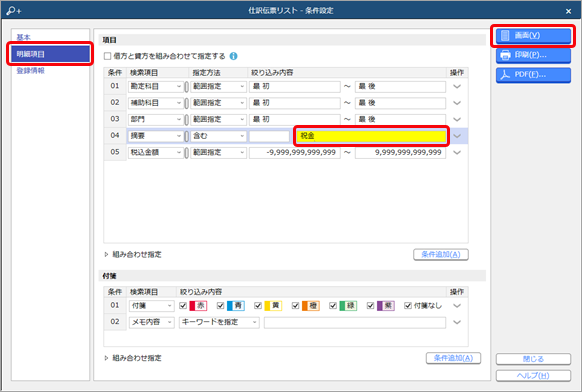Uncheck the orange 橙 sticky note checkbox
This screenshot has height=392, width=582.
click(x=295, y=306)
